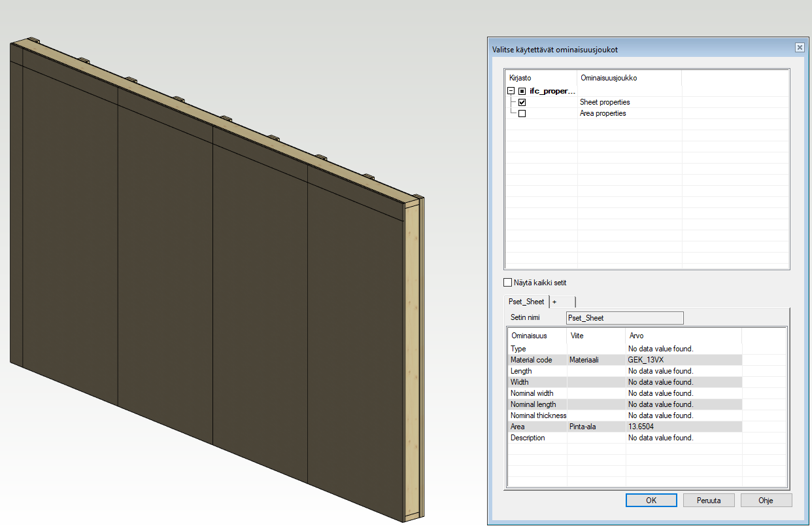Click the Setin nimi text field

point(624,318)
